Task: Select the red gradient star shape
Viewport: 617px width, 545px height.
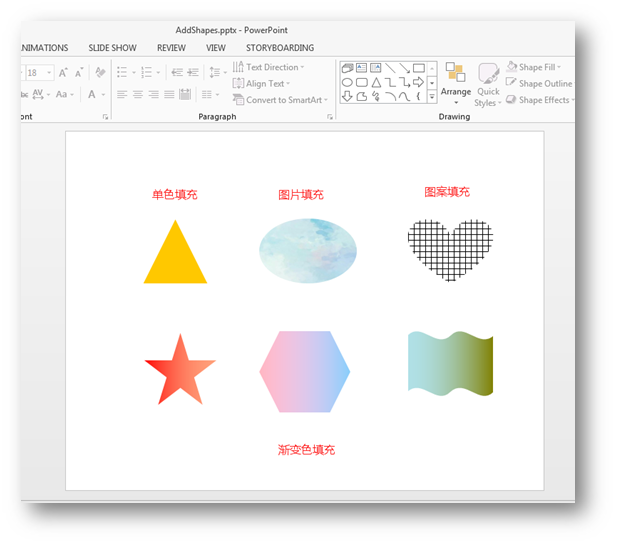Action: (x=180, y=372)
